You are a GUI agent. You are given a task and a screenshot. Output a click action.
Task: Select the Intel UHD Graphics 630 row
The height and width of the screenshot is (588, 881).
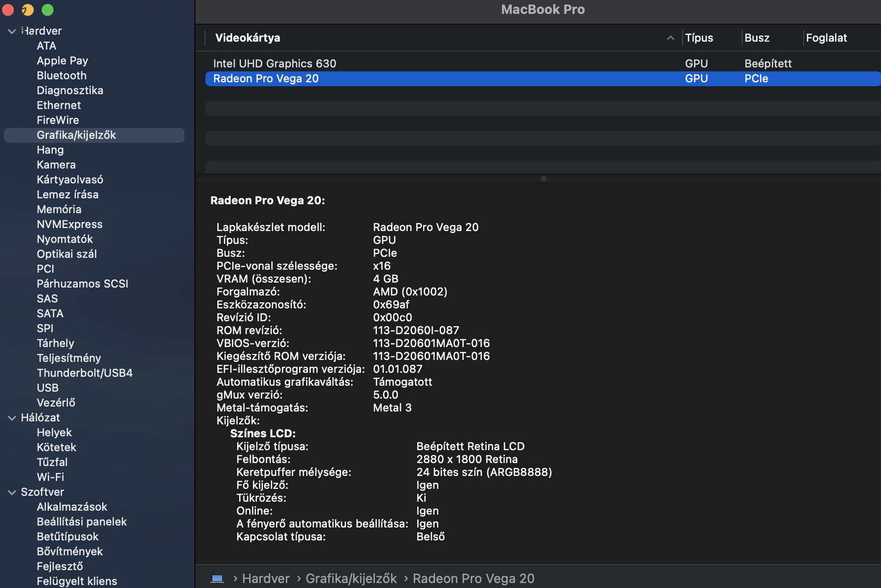point(543,63)
